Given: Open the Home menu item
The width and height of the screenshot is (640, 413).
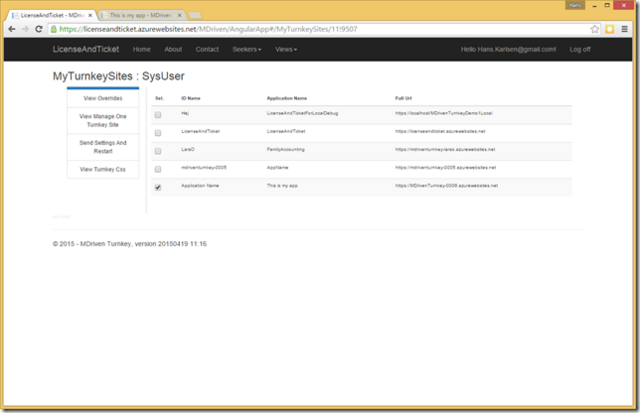Looking at the screenshot, I should tap(142, 49).
